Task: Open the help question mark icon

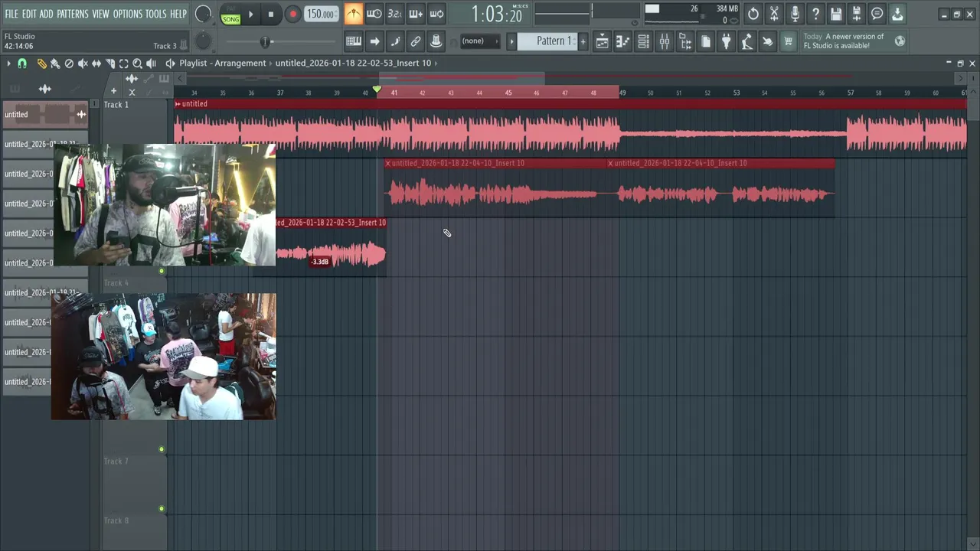Action: click(x=815, y=14)
